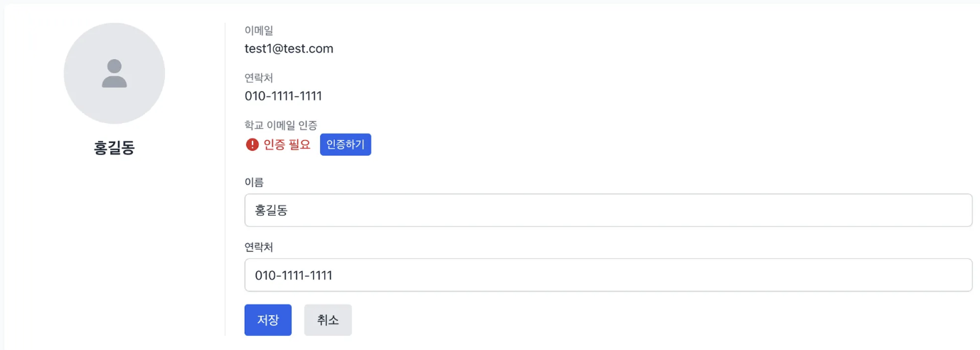Click the 학교 이메일 인증 label
980x350 pixels.
click(281, 125)
